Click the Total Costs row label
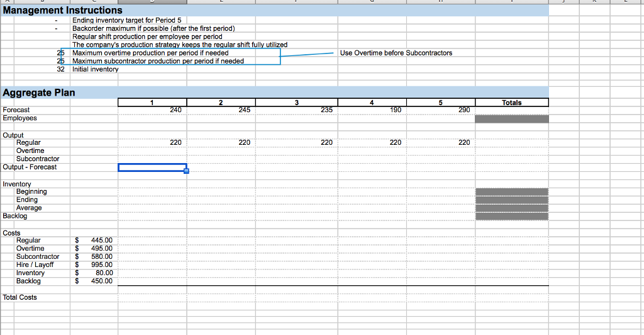This screenshot has height=335, width=644. click(19, 298)
